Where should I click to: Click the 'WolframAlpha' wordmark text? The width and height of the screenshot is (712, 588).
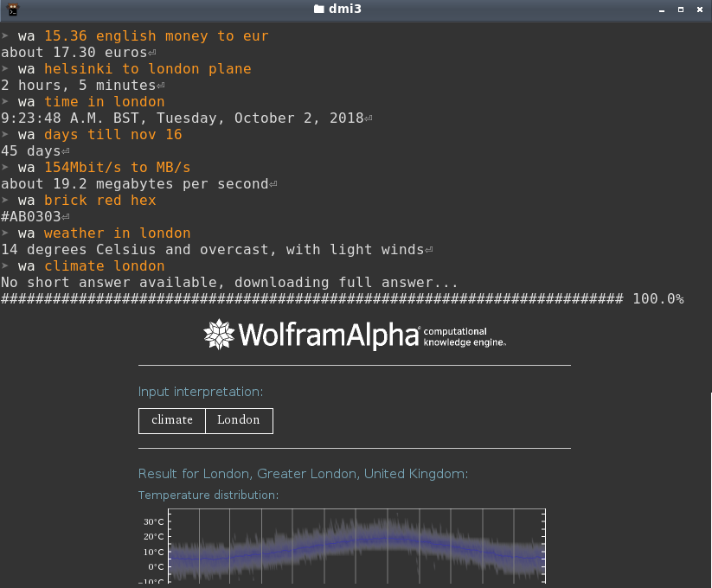tap(328, 336)
